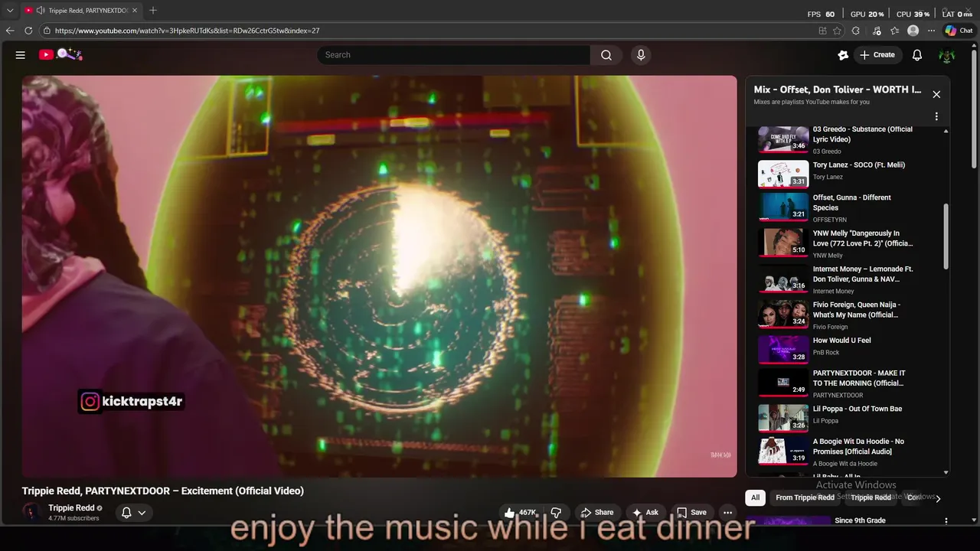Start voice search with microphone icon
This screenshot has width=980, height=551.
641,55
